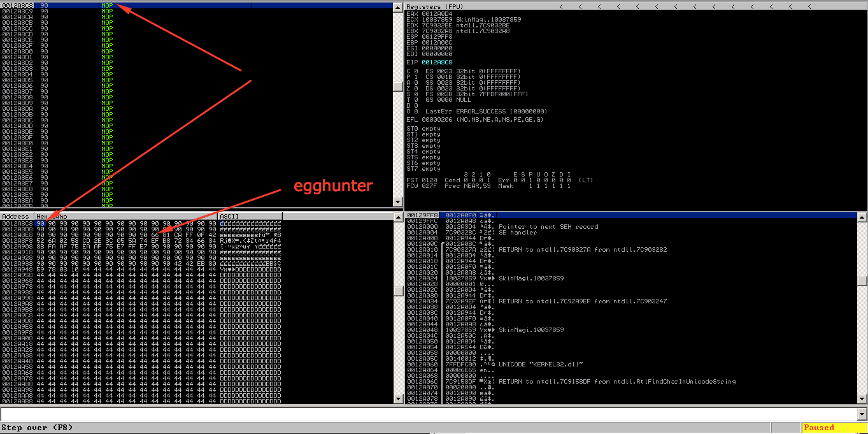Select disassembly row at address 0012A8D0
Screen dimensions: 868x434
click(x=196, y=52)
